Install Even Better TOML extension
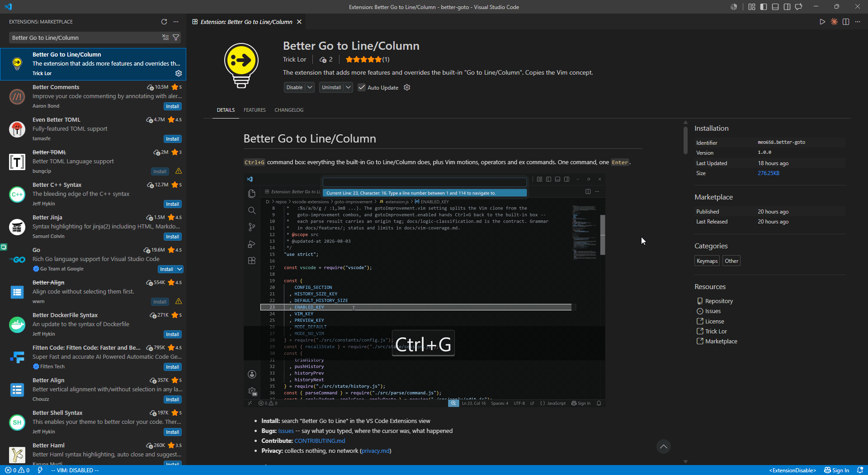Screen dimensions: 868x475 pyautogui.click(x=172, y=139)
